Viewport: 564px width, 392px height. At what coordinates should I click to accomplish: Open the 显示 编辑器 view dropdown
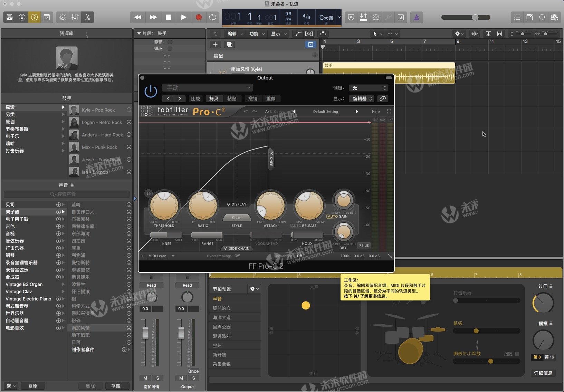tap(361, 99)
